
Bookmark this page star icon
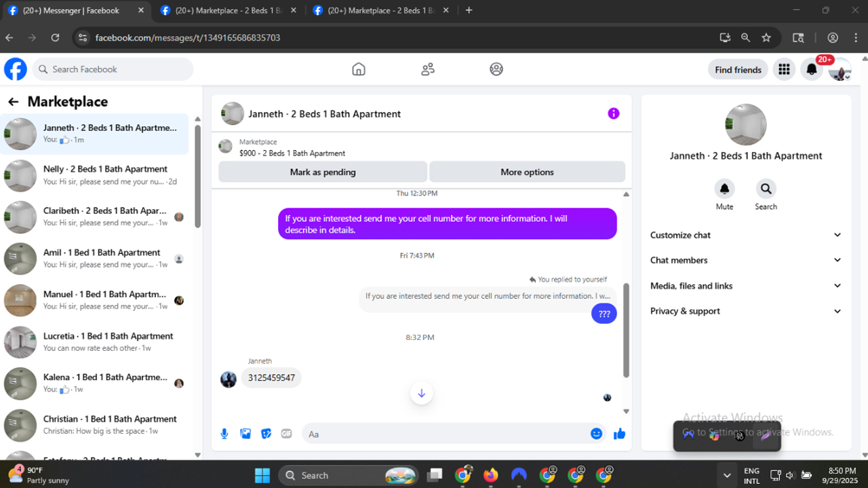[x=766, y=38]
